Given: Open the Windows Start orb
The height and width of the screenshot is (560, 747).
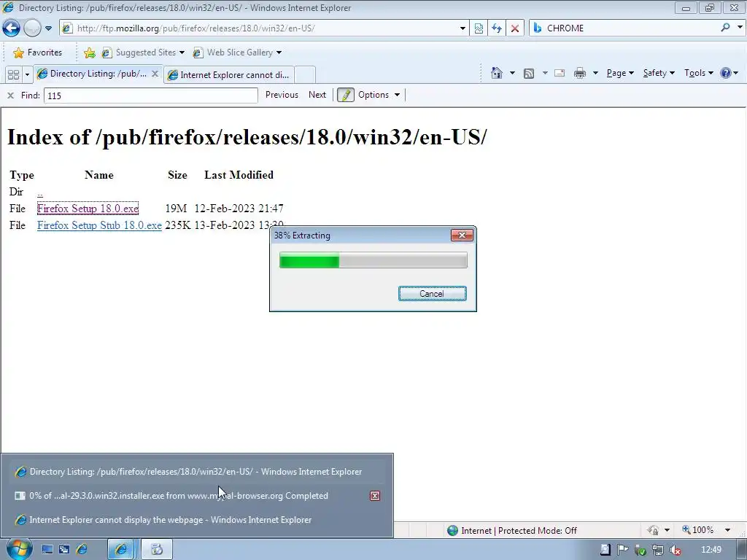Looking at the screenshot, I should point(19,550).
